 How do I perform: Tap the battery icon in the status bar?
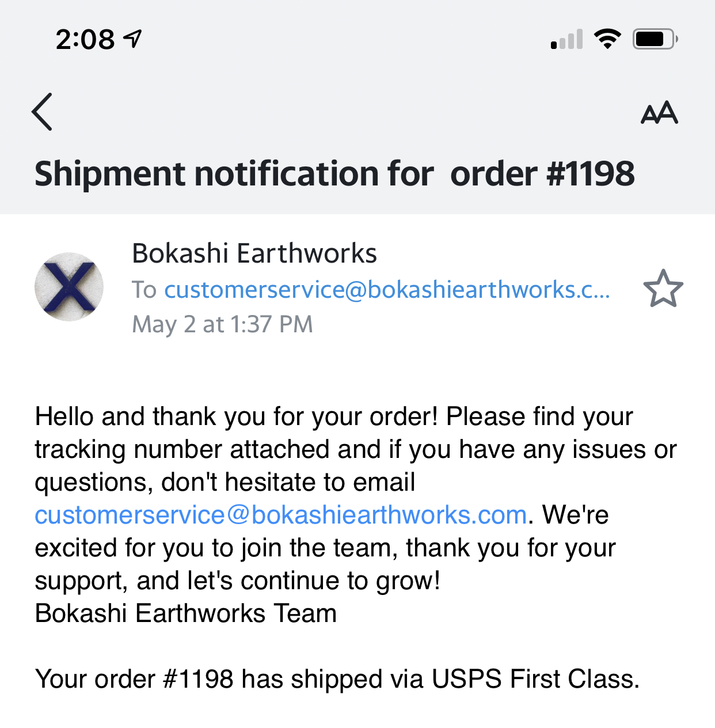tap(655, 39)
